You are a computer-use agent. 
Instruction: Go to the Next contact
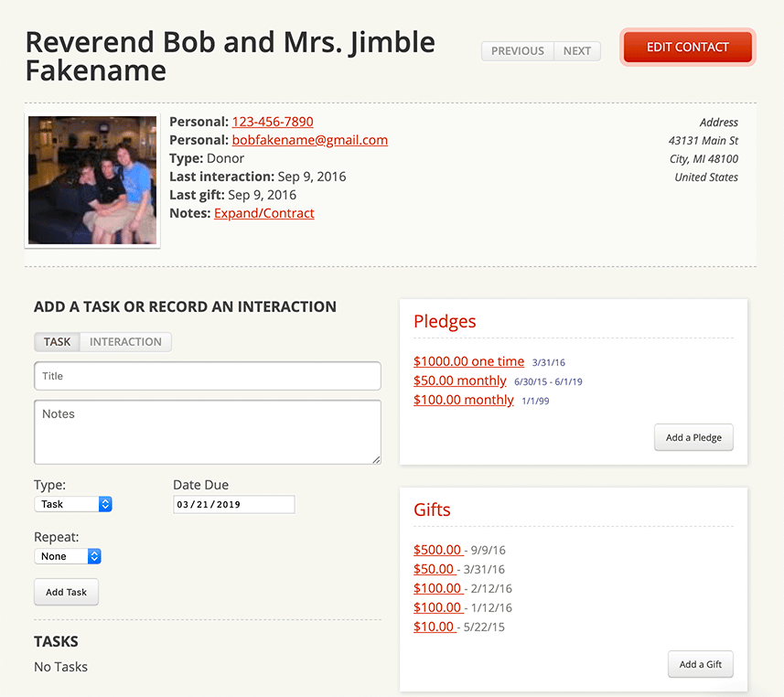click(576, 51)
